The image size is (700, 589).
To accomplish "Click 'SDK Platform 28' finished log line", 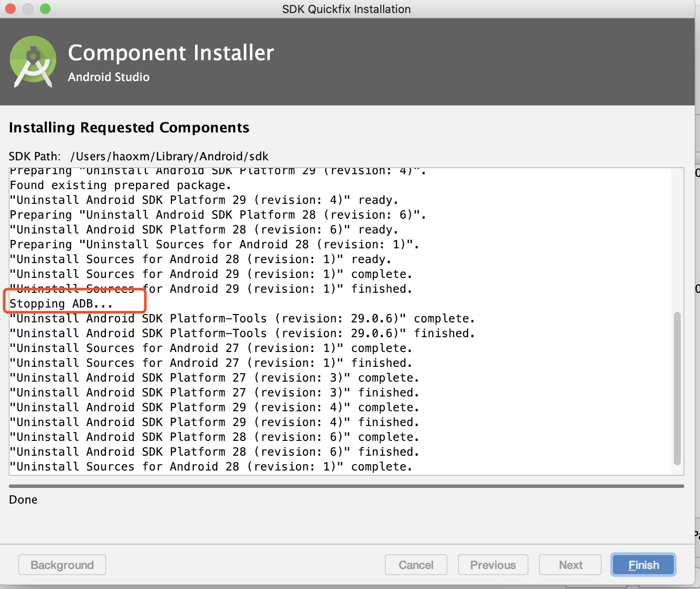I will 215,452.
